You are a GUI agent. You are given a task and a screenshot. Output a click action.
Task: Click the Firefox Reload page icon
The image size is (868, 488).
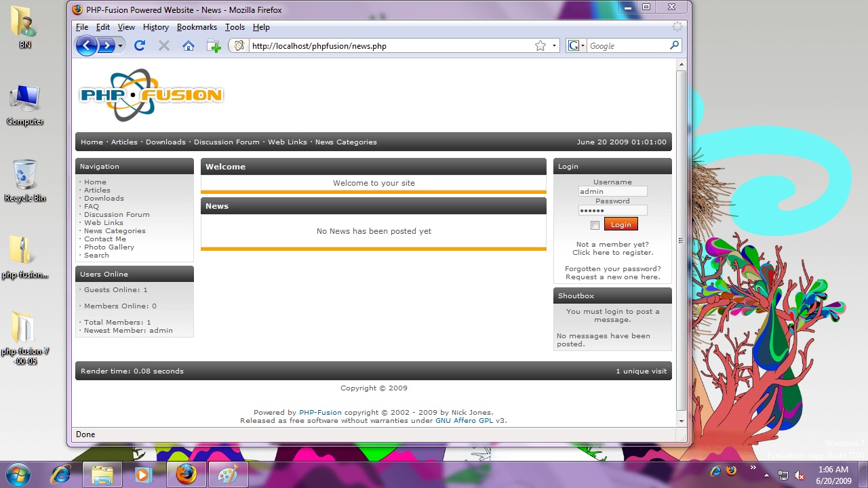[140, 45]
